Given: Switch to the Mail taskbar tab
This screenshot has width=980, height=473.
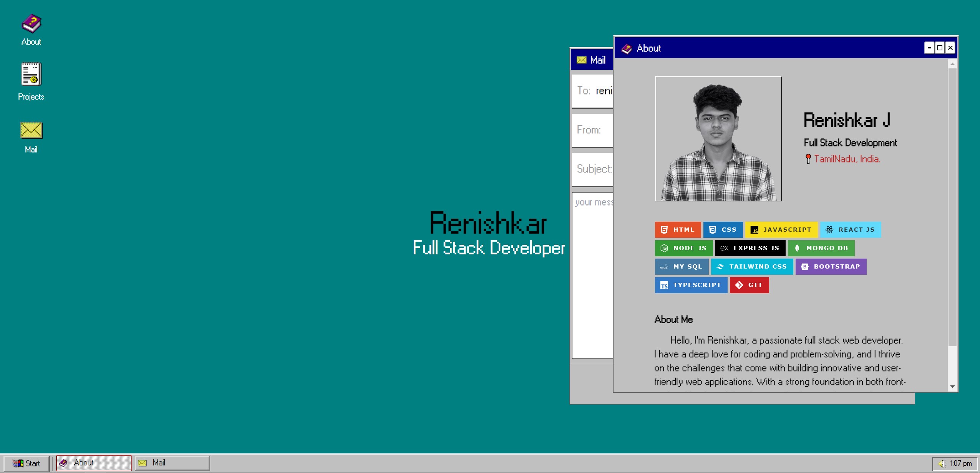Looking at the screenshot, I should tap(171, 463).
